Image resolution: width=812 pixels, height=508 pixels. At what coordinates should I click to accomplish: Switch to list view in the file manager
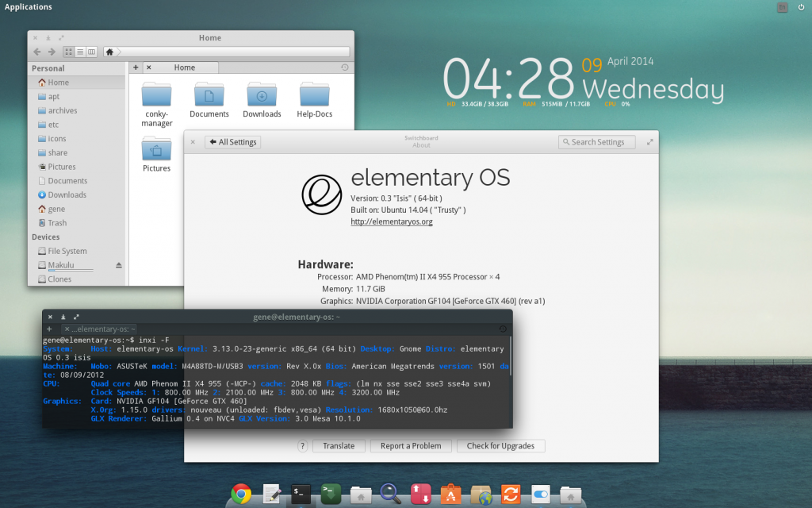click(x=81, y=50)
